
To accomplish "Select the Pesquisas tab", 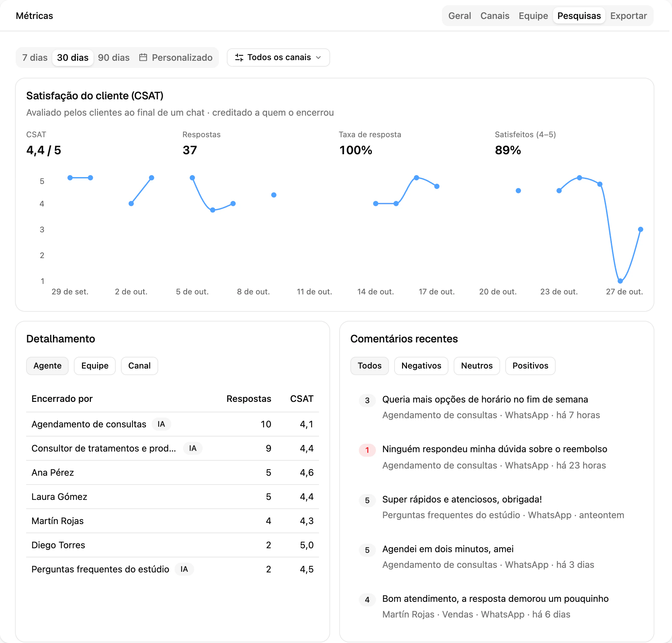I will pos(579,16).
